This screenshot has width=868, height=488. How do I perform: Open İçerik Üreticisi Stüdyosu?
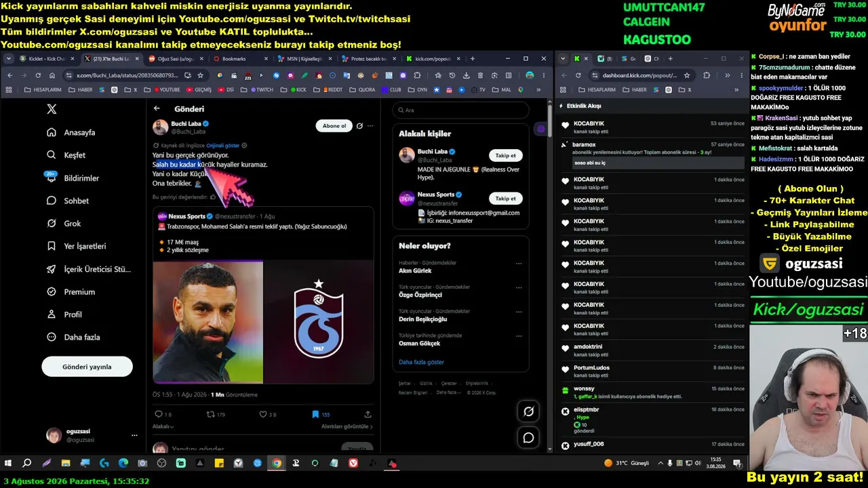tap(89, 269)
